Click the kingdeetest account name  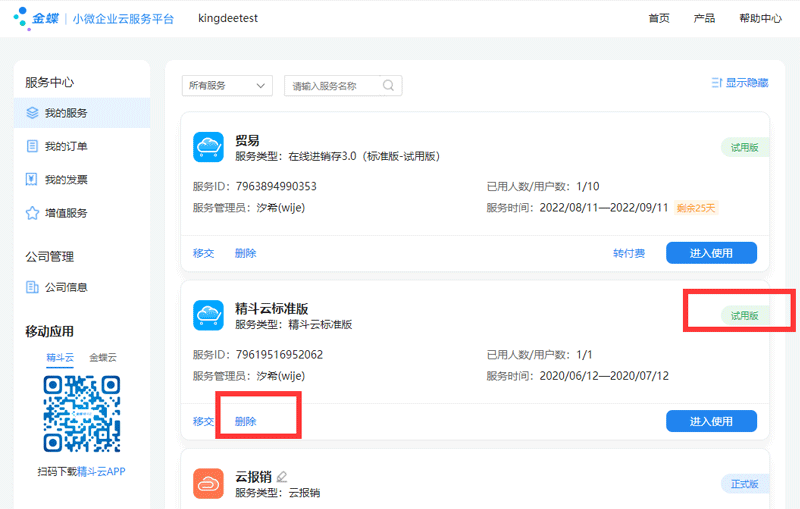pyautogui.click(x=228, y=18)
